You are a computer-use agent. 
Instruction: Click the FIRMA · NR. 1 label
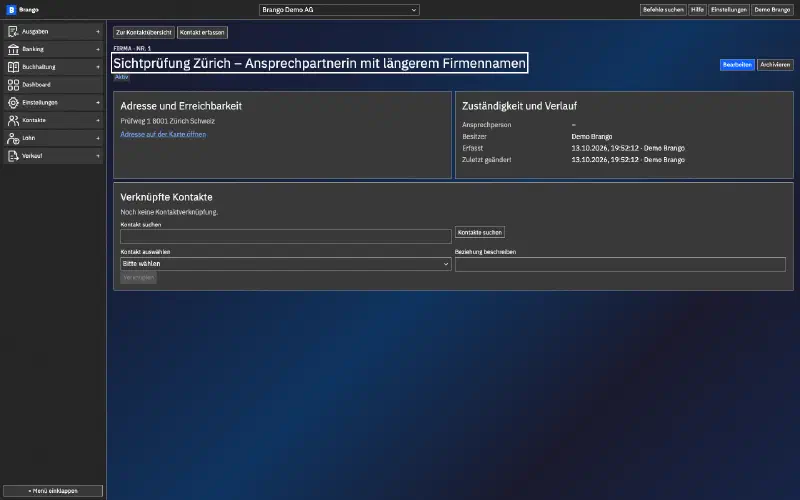132,48
